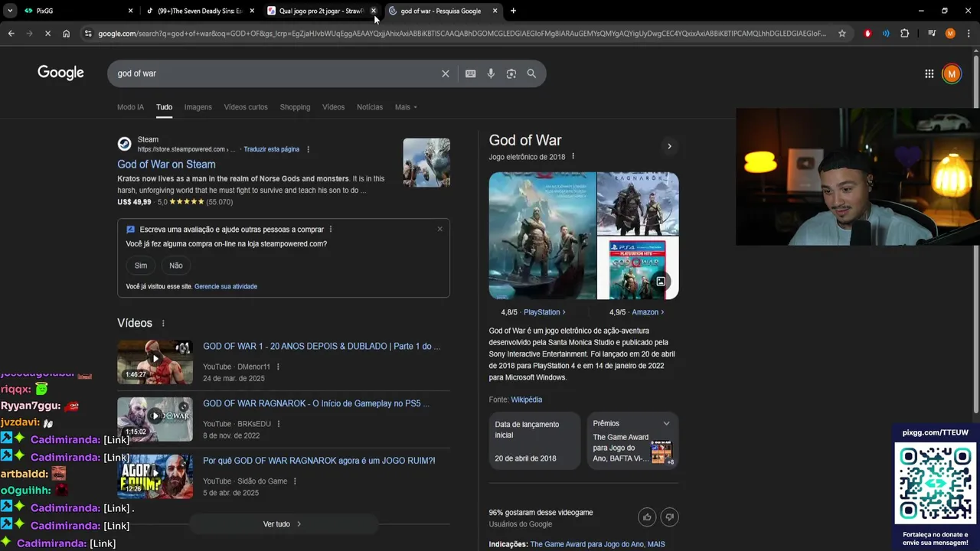
Task: Go to the Google logo homepage
Action: coord(60,73)
